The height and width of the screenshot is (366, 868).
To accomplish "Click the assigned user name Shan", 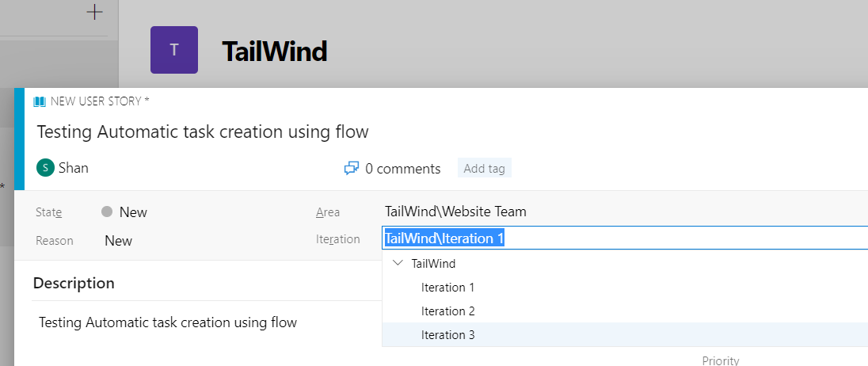I will pos(74,168).
